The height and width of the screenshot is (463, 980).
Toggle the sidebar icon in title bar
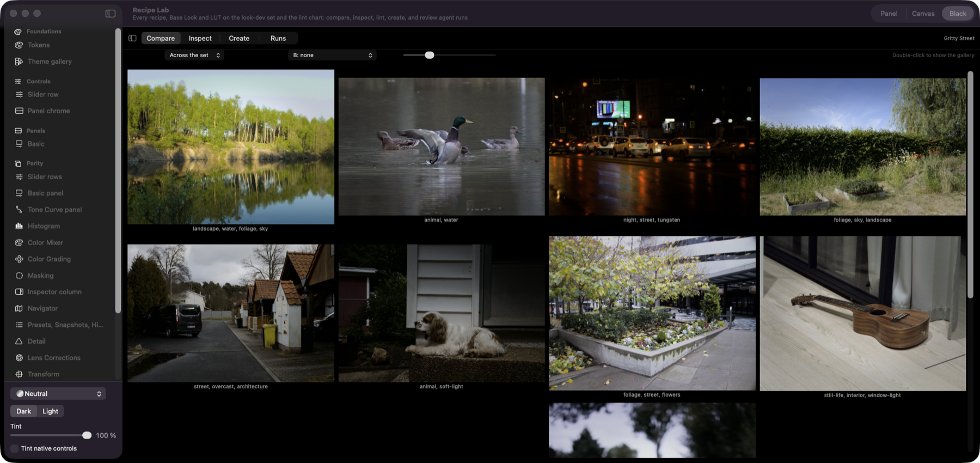[x=111, y=13]
